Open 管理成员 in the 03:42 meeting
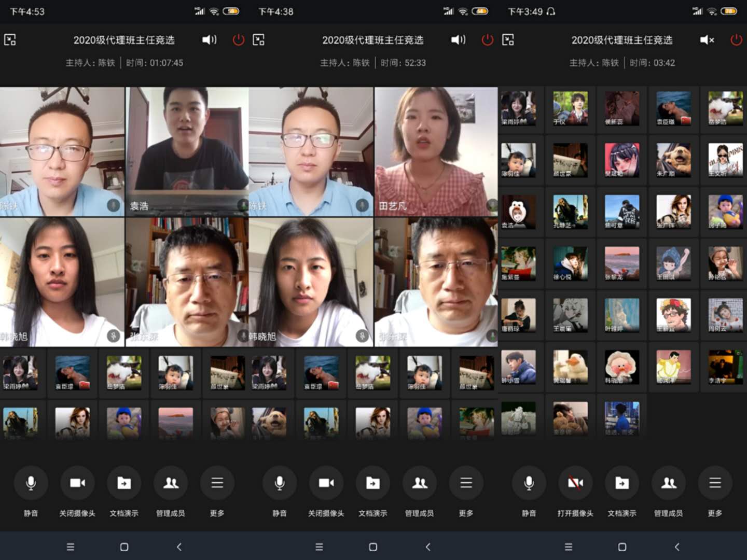The image size is (747, 560). pyautogui.click(x=669, y=483)
